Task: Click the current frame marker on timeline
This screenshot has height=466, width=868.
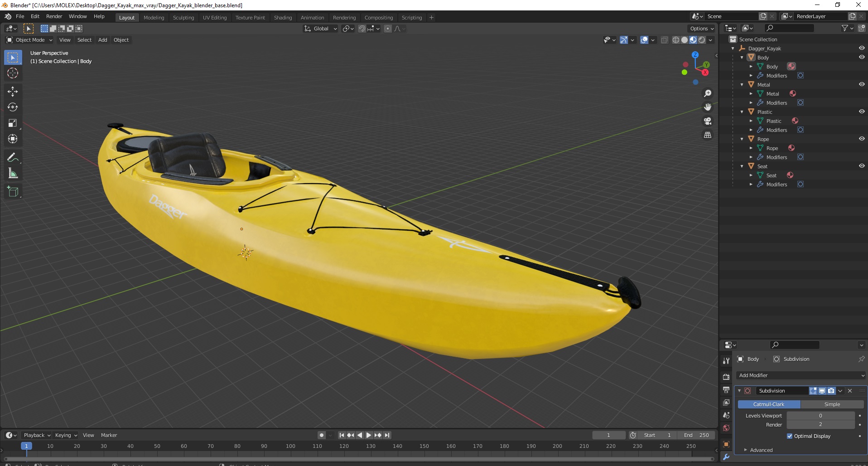Action: point(26,446)
